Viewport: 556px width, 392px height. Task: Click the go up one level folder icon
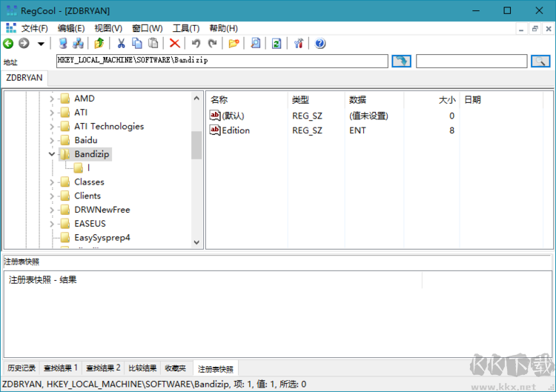pyautogui.click(x=99, y=43)
